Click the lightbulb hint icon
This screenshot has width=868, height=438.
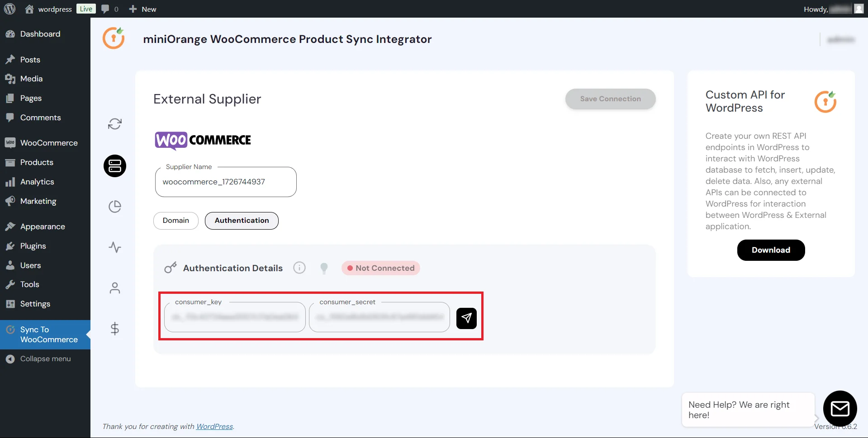pyautogui.click(x=324, y=268)
